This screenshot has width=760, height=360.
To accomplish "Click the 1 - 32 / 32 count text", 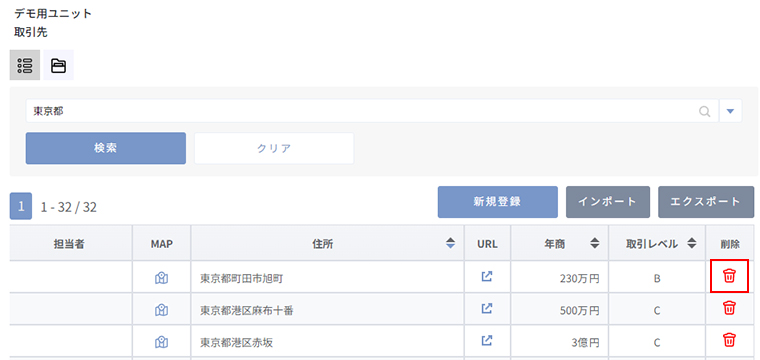I will tap(68, 207).
